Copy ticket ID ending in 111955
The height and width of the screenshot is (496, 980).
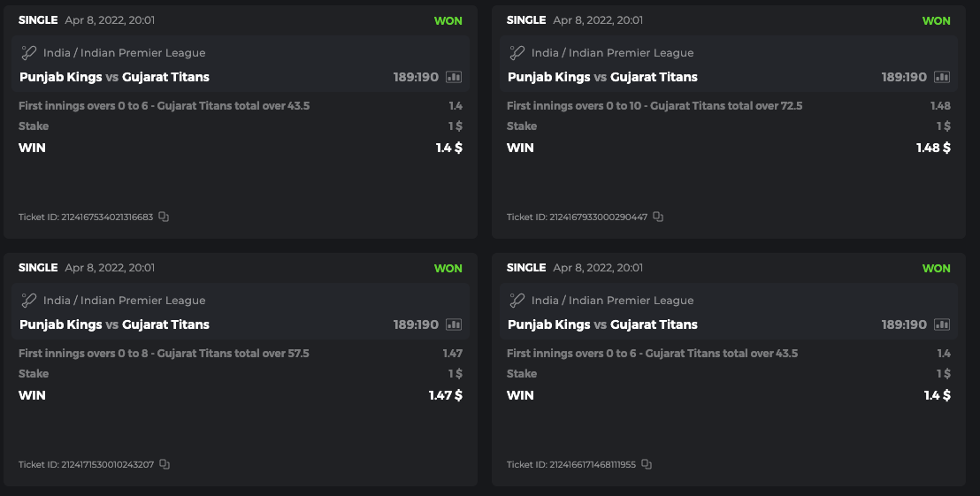[647, 464]
